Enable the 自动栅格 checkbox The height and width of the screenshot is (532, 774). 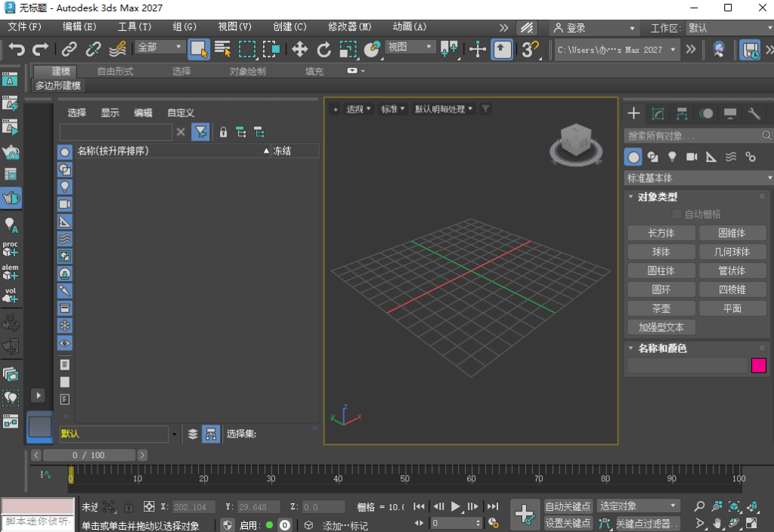pyautogui.click(x=676, y=214)
